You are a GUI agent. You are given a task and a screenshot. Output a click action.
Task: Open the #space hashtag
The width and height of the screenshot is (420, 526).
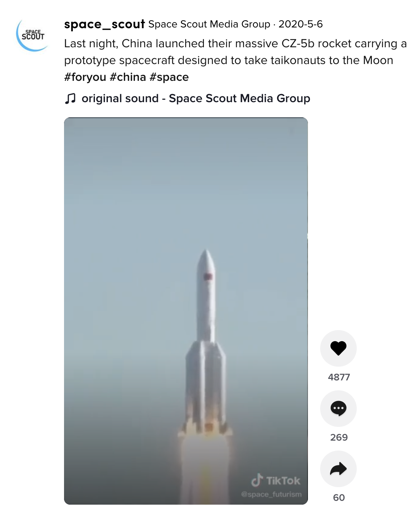(169, 77)
